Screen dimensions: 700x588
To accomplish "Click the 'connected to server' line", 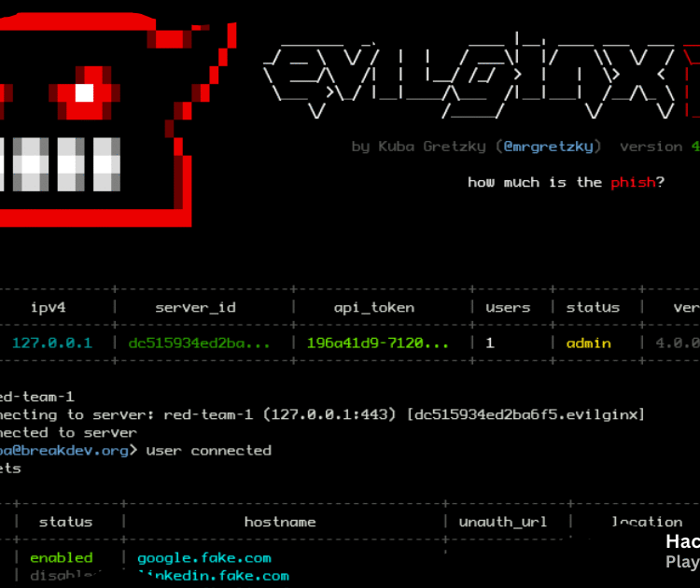I will (68, 433).
